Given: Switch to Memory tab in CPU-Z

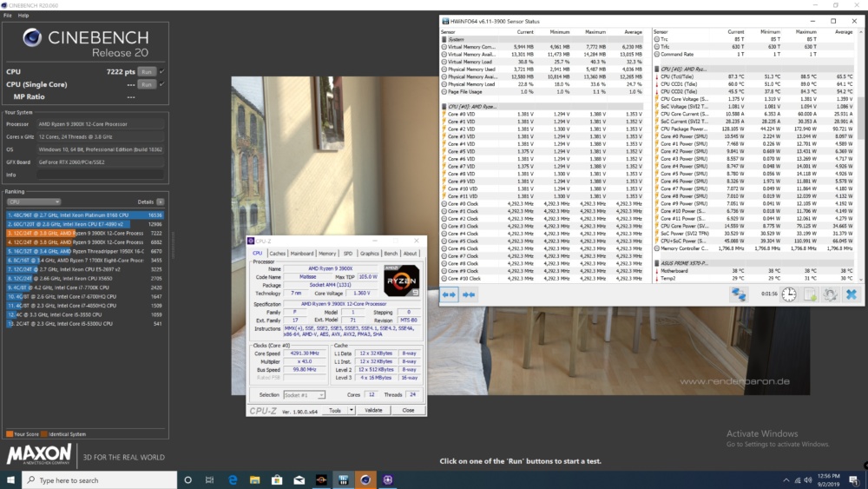Looking at the screenshot, I should pos(327,253).
